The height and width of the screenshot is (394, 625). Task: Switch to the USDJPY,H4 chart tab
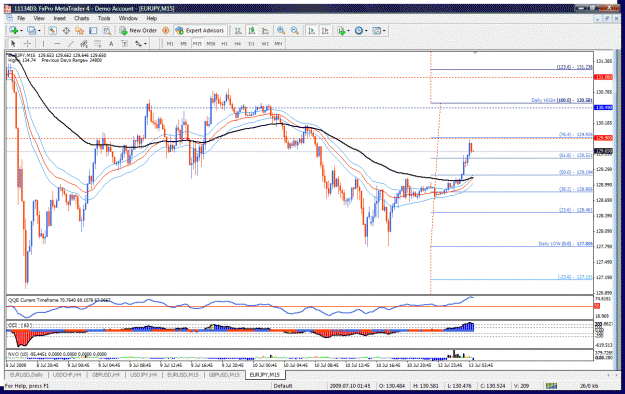143,375
